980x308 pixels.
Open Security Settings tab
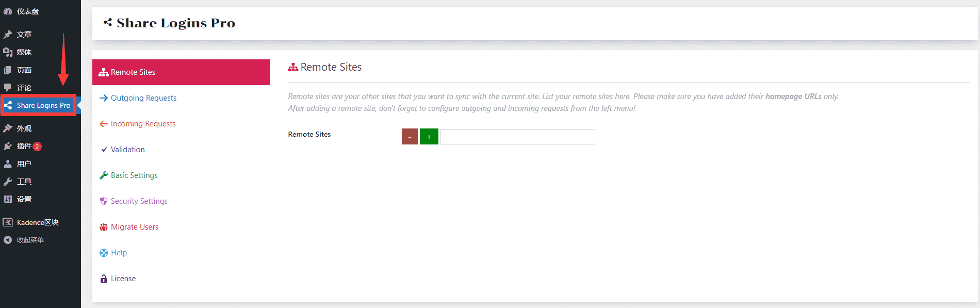coord(181,201)
